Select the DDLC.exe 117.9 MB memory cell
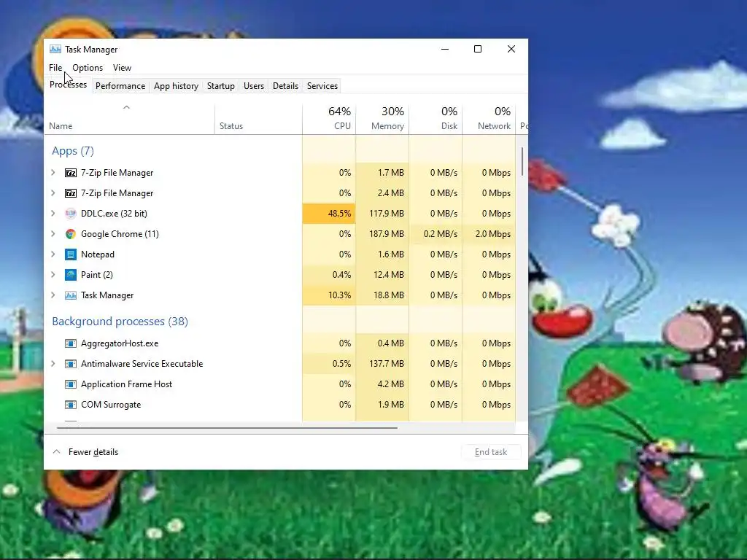Viewport: 747px width, 560px height. [382, 214]
